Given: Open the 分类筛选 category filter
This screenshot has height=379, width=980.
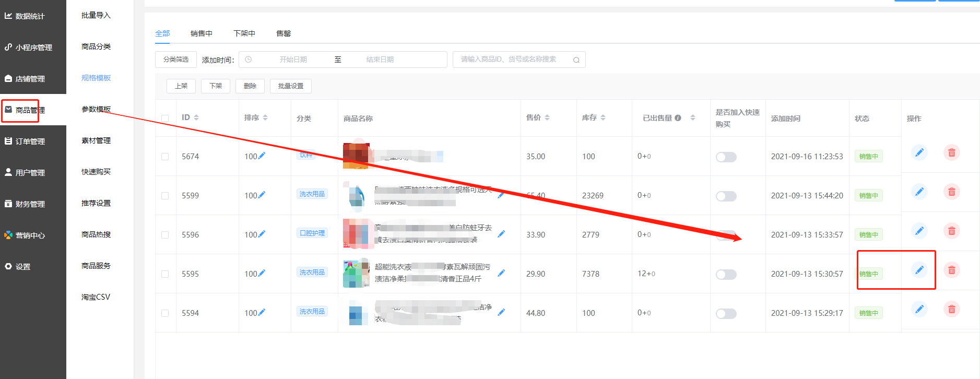Looking at the screenshot, I should tap(176, 60).
